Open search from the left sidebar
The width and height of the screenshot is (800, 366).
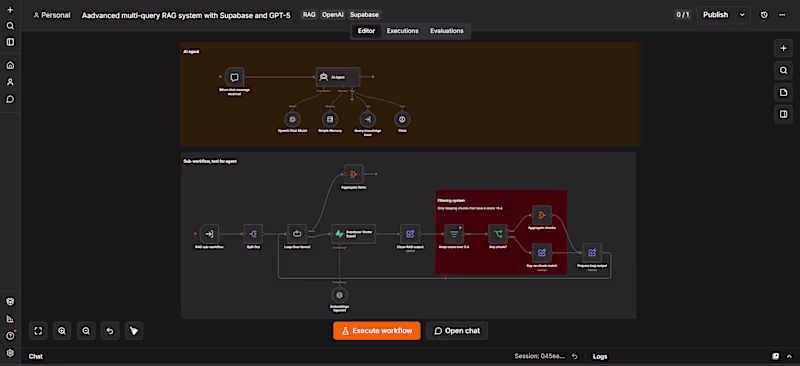coord(10,26)
